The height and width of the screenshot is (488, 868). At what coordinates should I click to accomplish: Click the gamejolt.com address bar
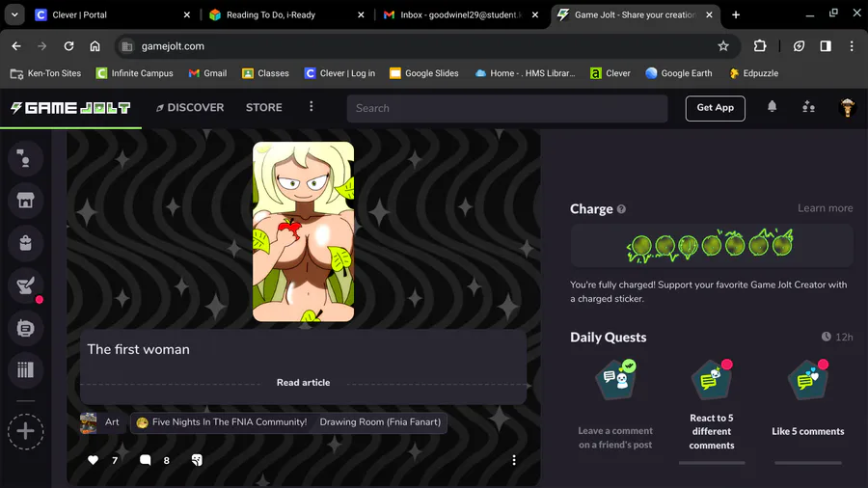pyautogui.click(x=427, y=46)
